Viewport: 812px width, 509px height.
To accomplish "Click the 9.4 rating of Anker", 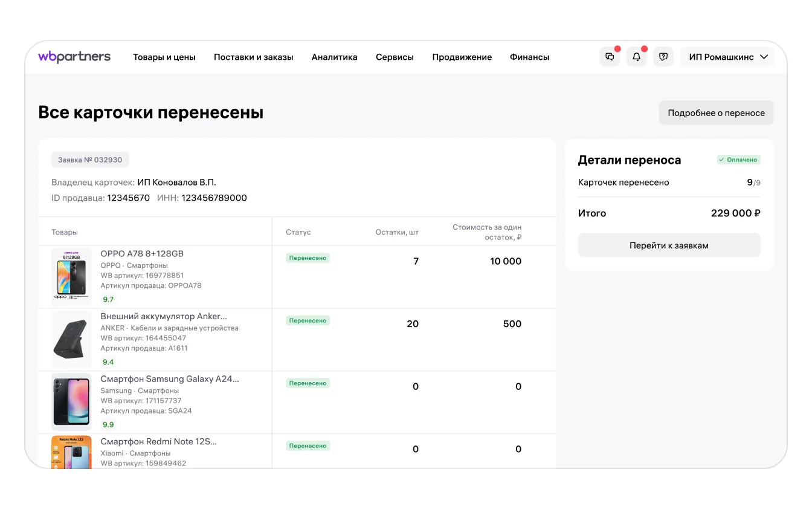I will click(x=108, y=362).
